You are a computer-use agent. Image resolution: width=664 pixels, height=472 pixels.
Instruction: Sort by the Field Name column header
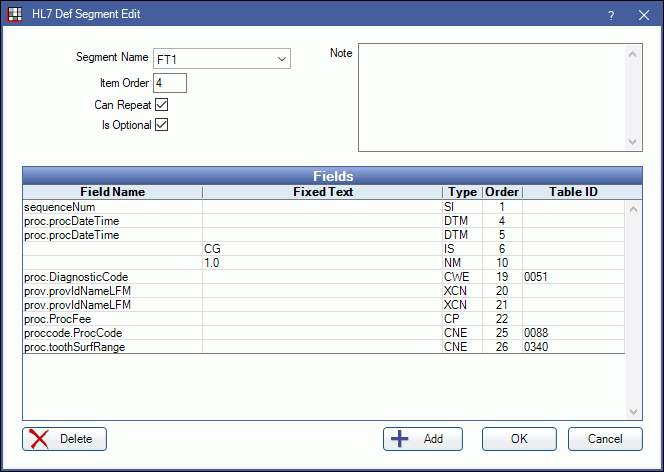pyautogui.click(x=112, y=191)
